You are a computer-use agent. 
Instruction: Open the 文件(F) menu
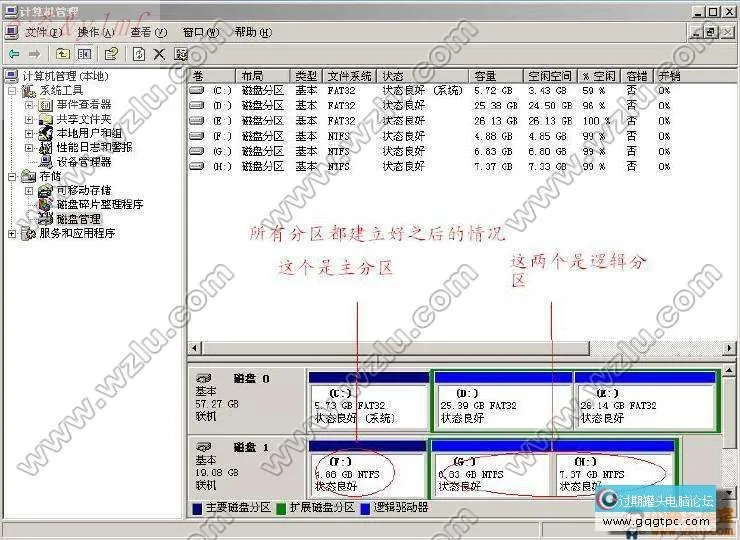tap(43, 32)
